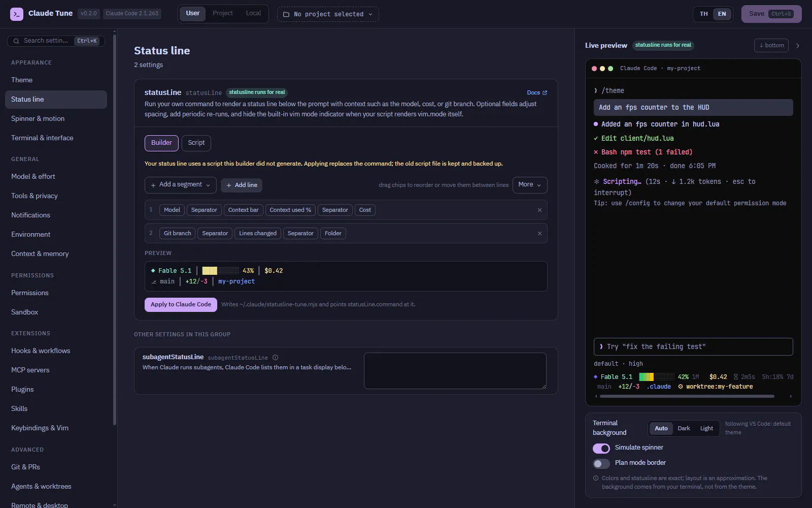Switch to the Builder tab
Image resolution: width=812 pixels, height=508 pixels.
coord(161,143)
